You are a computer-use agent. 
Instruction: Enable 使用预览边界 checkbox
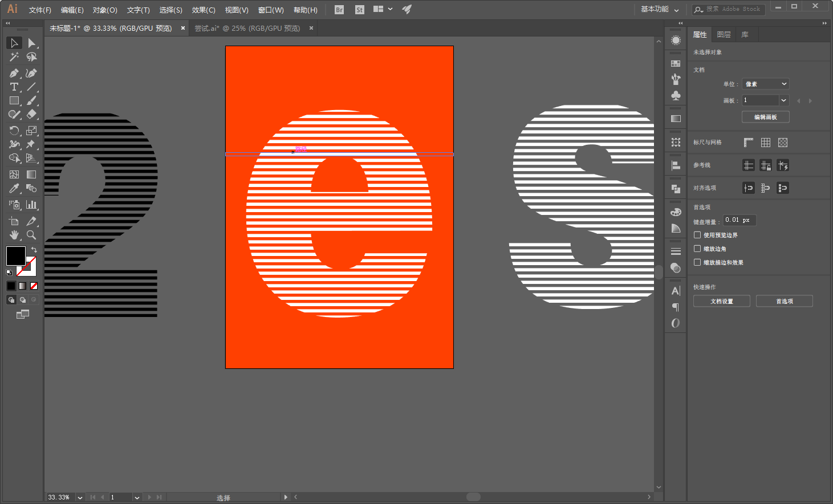click(x=697, y=235)
